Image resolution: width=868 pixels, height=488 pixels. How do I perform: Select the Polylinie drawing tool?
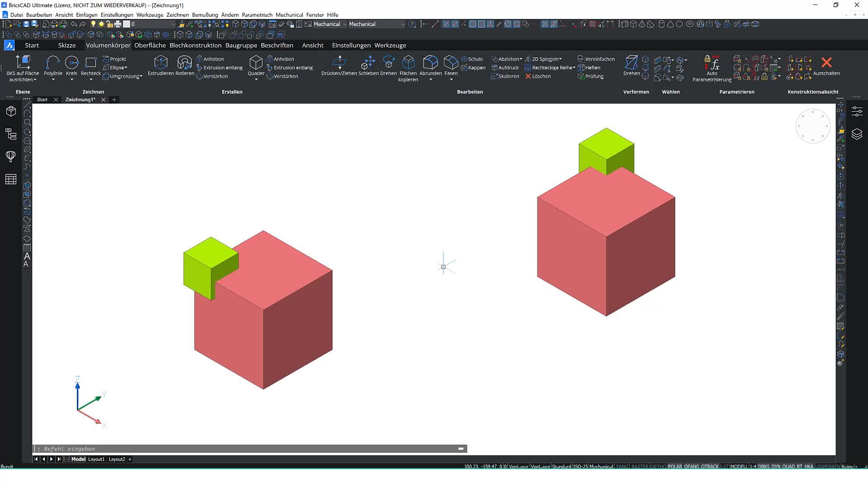click(x=53, y=65)
